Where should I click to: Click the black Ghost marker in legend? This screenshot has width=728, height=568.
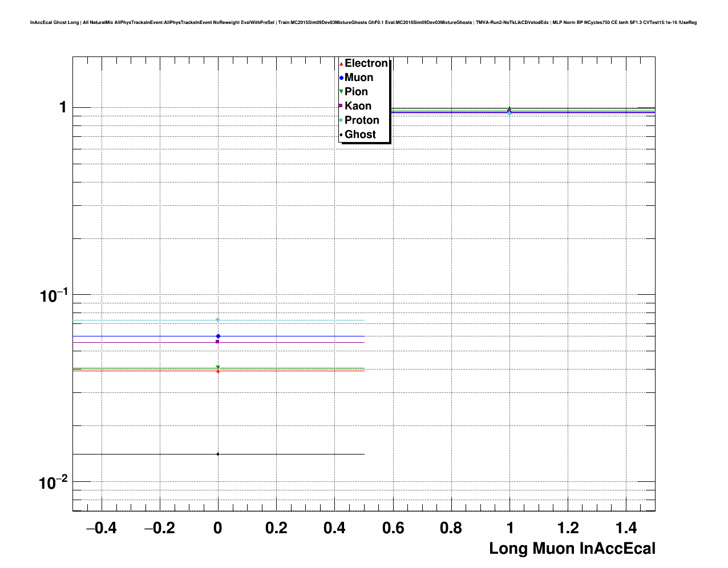pyautogui.click(x=341, y=135)
